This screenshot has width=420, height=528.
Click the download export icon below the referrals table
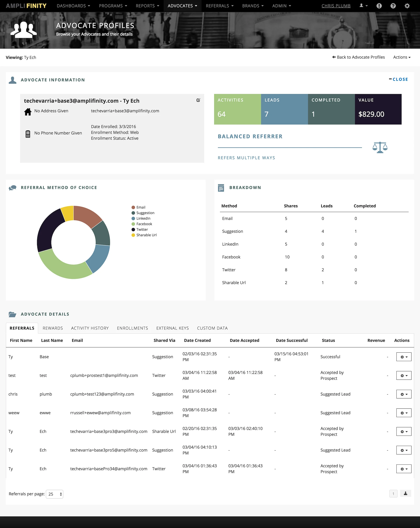click(406, 494)
